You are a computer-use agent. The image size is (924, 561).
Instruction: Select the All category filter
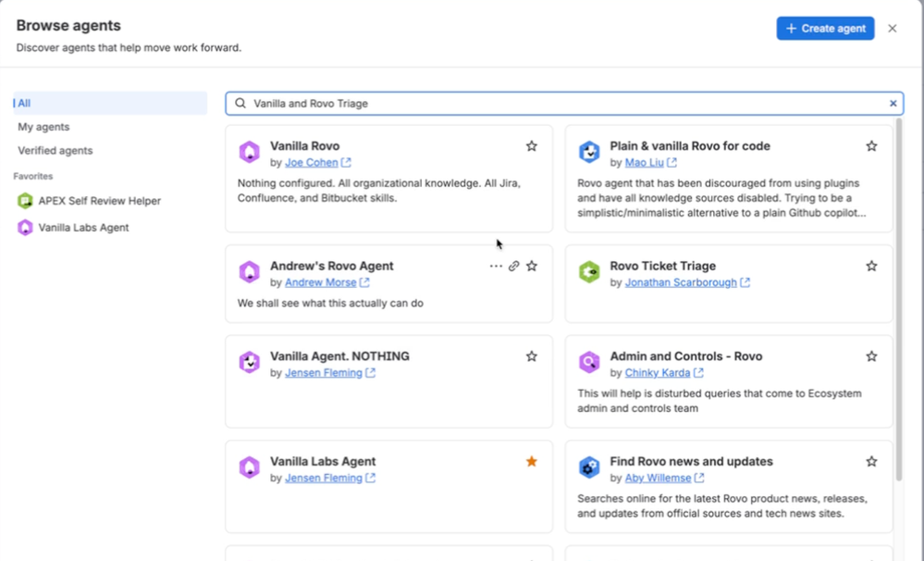[x=110, y=104]
